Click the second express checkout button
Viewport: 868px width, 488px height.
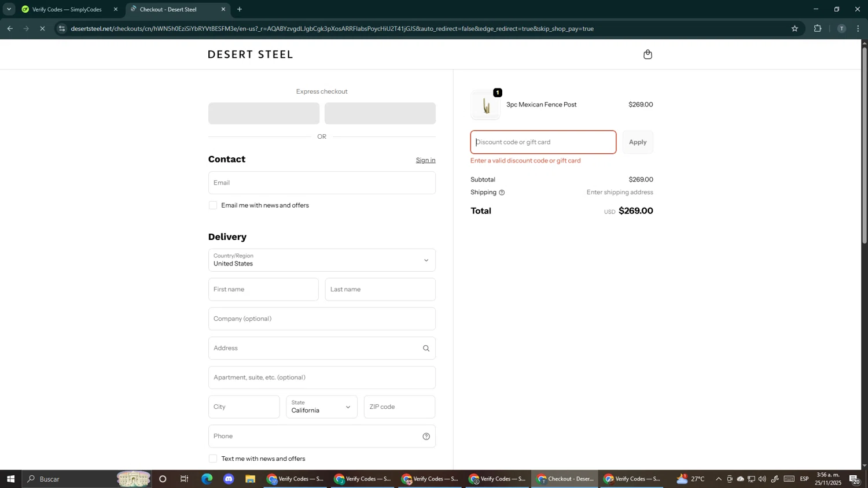click(x=380, y=113)
